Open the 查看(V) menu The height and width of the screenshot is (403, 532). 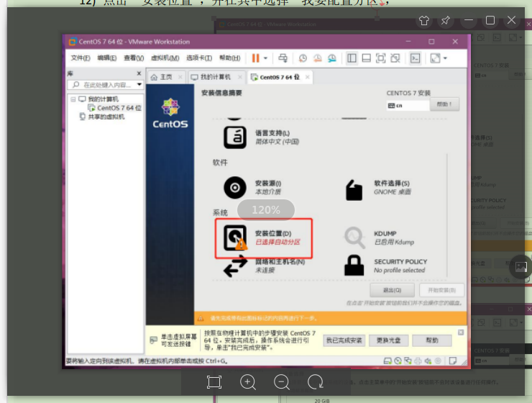click(x=134, y=58)
